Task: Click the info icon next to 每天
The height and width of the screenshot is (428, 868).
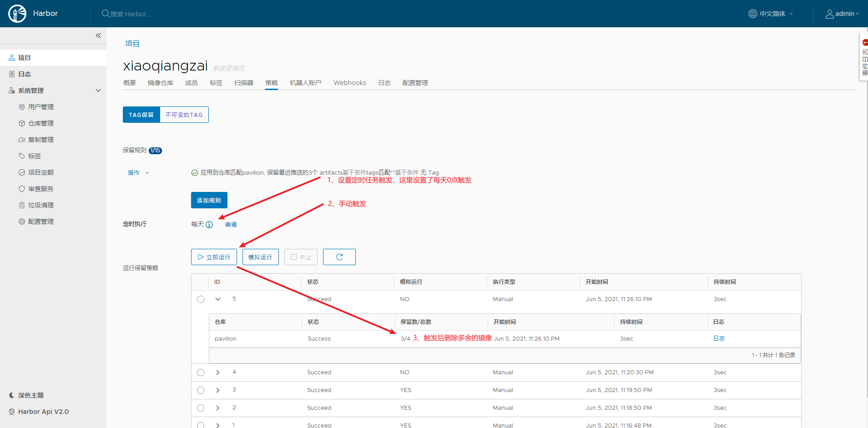Action: (209, 225)
